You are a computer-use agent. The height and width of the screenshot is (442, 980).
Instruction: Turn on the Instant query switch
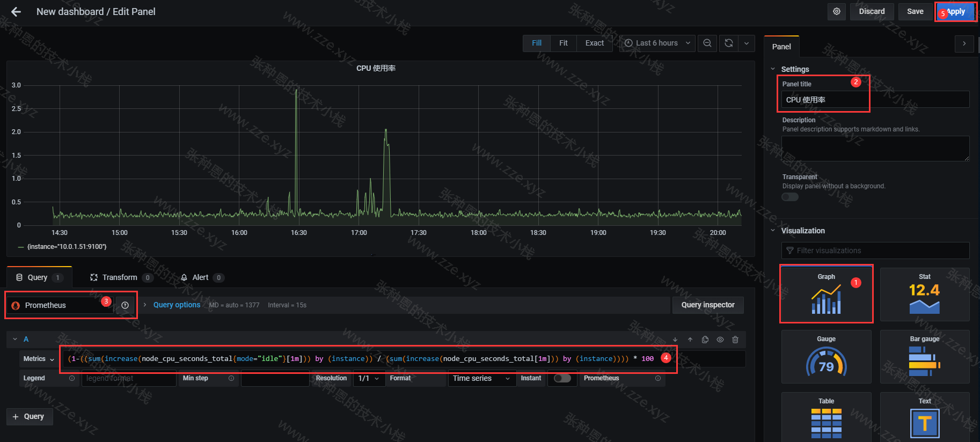point(562,378)
